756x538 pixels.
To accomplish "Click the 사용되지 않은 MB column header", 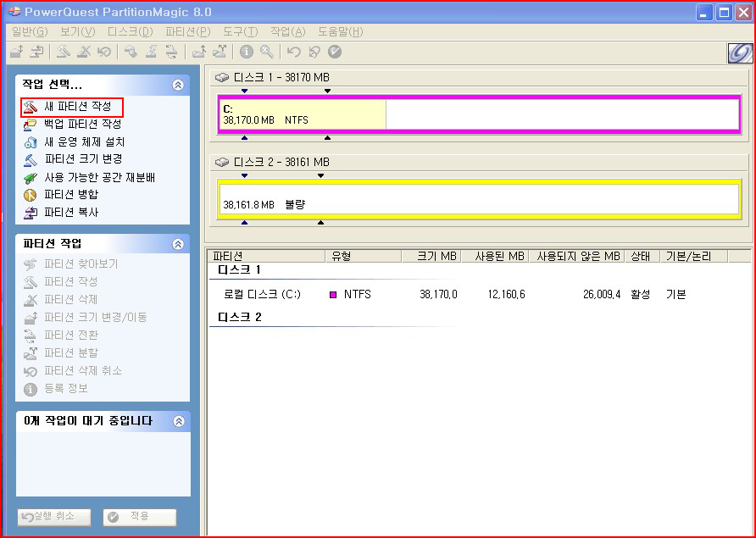I will [x=578, y=256].
